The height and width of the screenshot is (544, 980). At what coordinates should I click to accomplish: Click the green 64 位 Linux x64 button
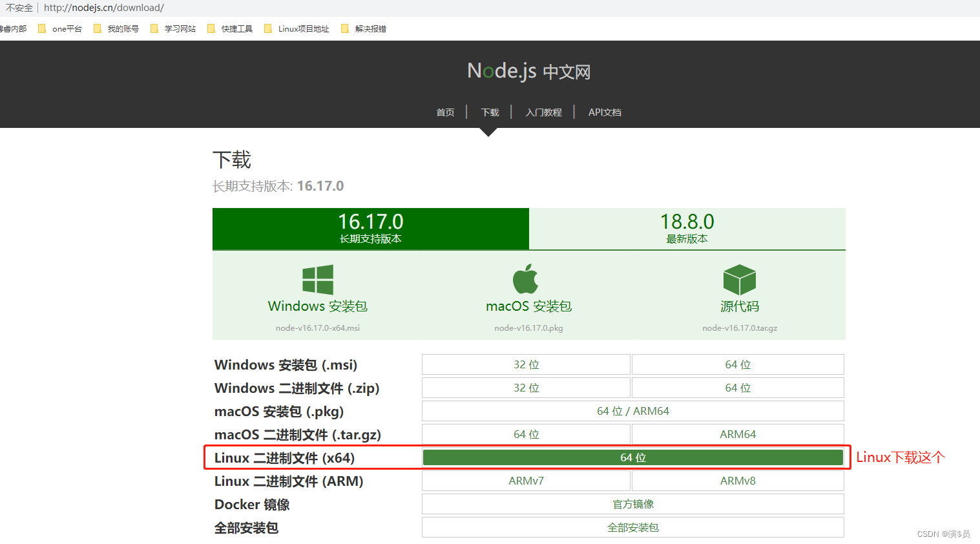point(633,457)
